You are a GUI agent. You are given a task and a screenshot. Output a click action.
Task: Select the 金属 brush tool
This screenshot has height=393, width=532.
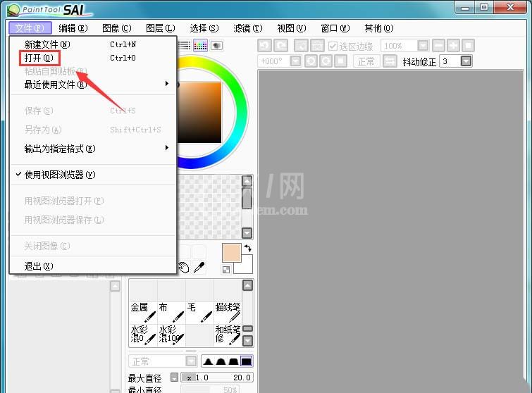pyautogui.click(x=143, y=312)
